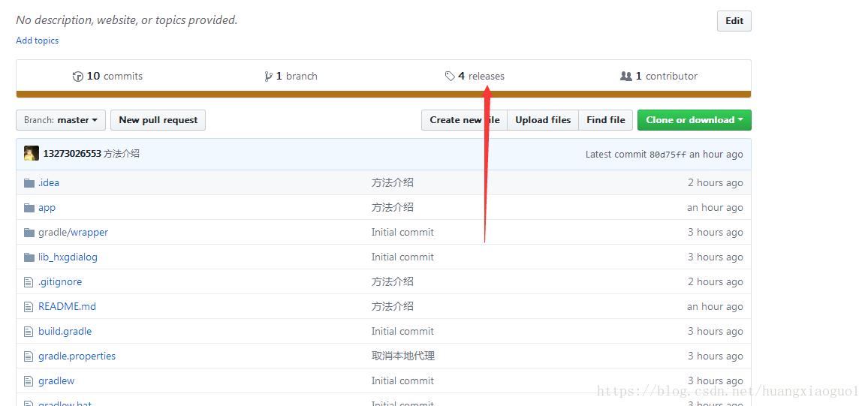Viewport: 868px width, 406px height.
Task: Open the gradle.properties file link
Action: point(77,356)
